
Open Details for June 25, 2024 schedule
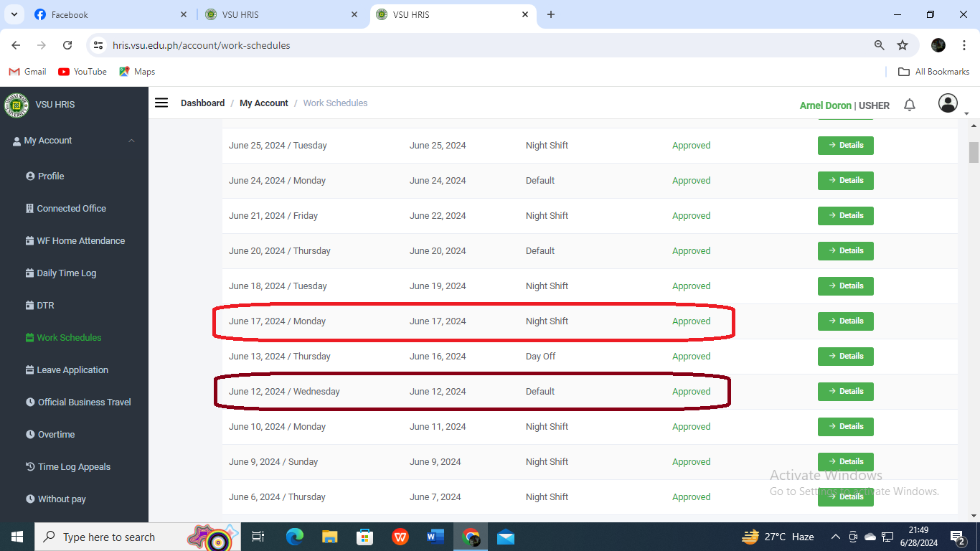click(x=845, y=146)
